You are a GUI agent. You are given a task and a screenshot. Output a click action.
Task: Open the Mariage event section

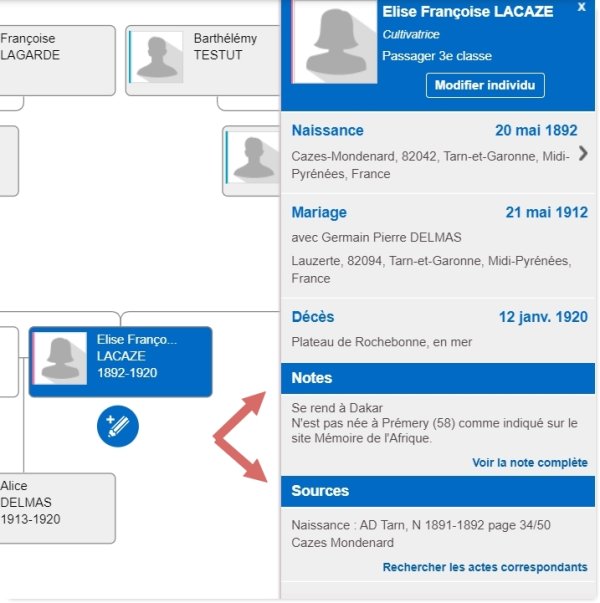coord(319,212)
